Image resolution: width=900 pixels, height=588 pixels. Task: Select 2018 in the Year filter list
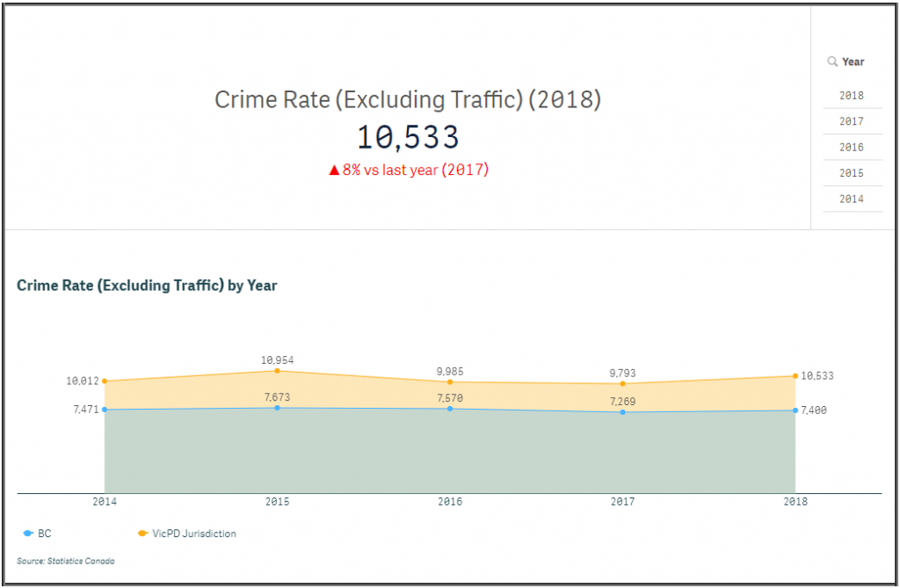click(851, 96)
